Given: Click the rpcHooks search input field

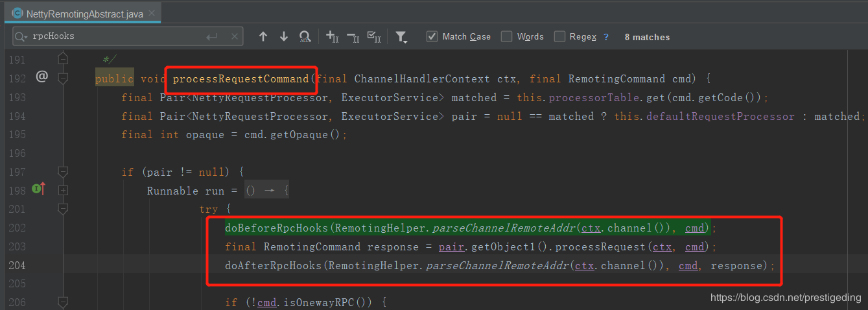Looking at the screenshot, I should (x=117, y=37).
